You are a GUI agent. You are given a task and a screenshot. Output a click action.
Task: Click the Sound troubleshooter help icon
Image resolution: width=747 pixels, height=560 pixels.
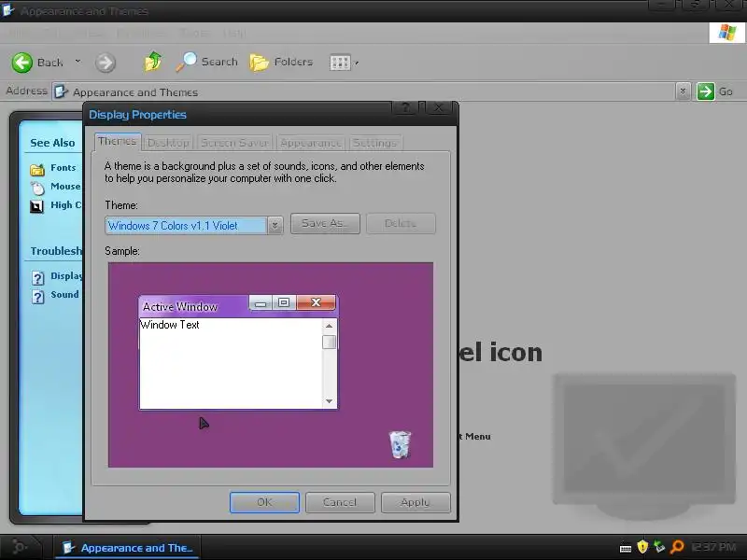pyautogui.click(x=37, y=297)
